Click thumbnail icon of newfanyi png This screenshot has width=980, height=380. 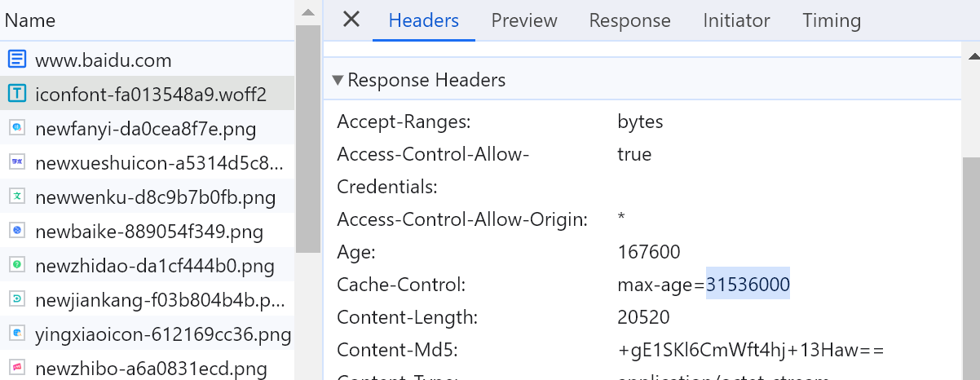pos(16,128)
